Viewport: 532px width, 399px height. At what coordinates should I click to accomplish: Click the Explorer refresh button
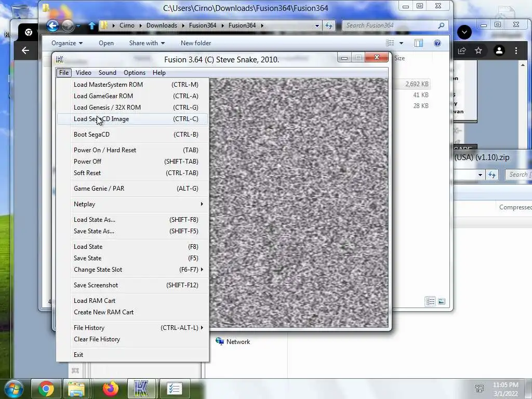coord(329,25)
